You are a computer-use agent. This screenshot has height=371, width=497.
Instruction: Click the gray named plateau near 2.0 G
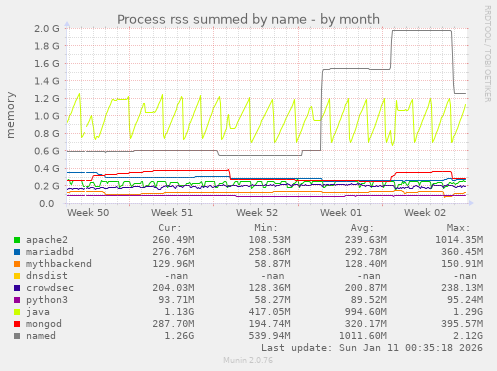pos(422,31)
